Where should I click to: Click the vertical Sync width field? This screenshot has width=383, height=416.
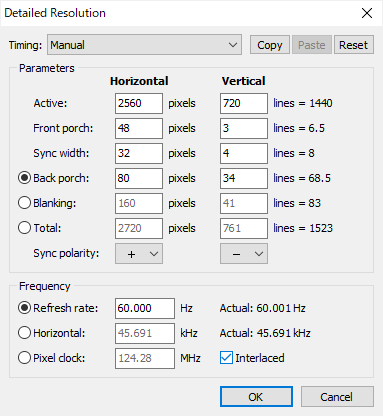coord(244,153)
